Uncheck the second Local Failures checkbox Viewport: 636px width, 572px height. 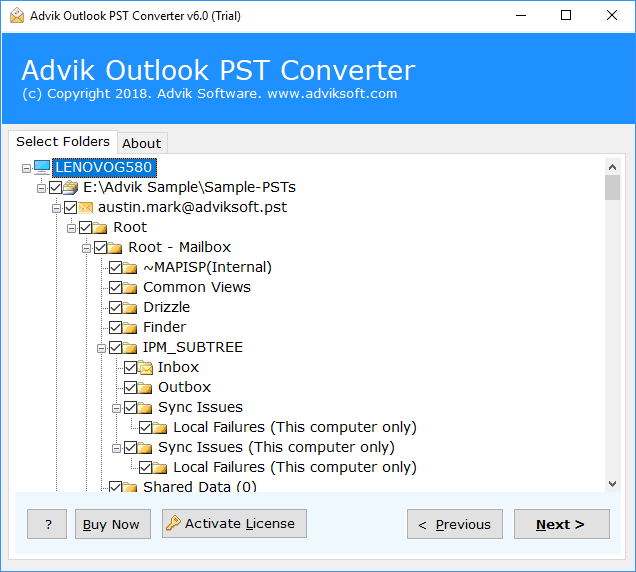tap(146, 467)
